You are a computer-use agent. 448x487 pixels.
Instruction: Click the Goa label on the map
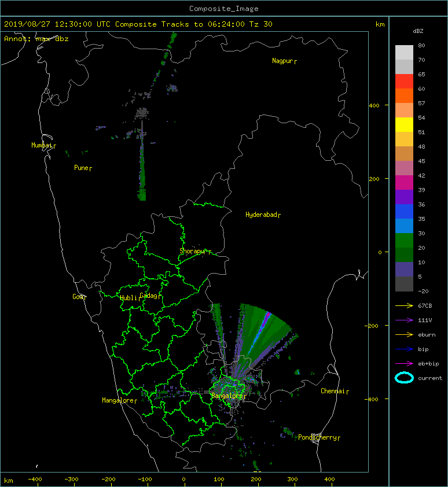[x=78, y=297]
